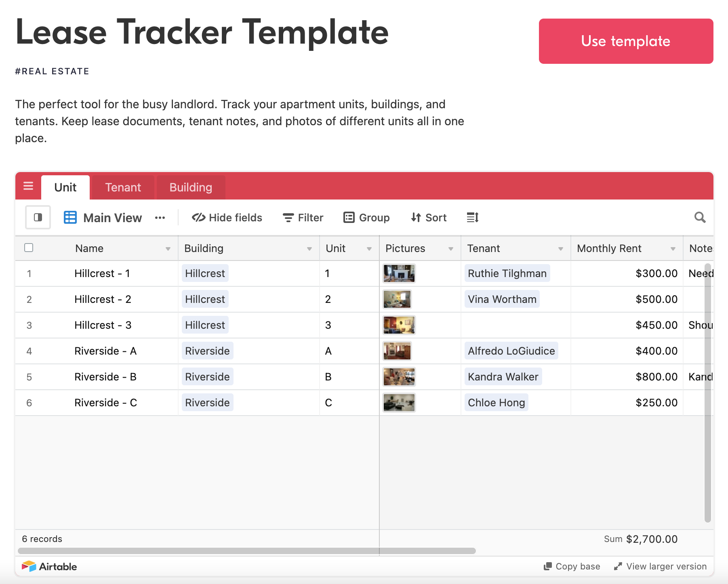The height and width of the screenshot is (584, 728).
Task: Select the $800.00 monthly rent cell
Action: 627,377
